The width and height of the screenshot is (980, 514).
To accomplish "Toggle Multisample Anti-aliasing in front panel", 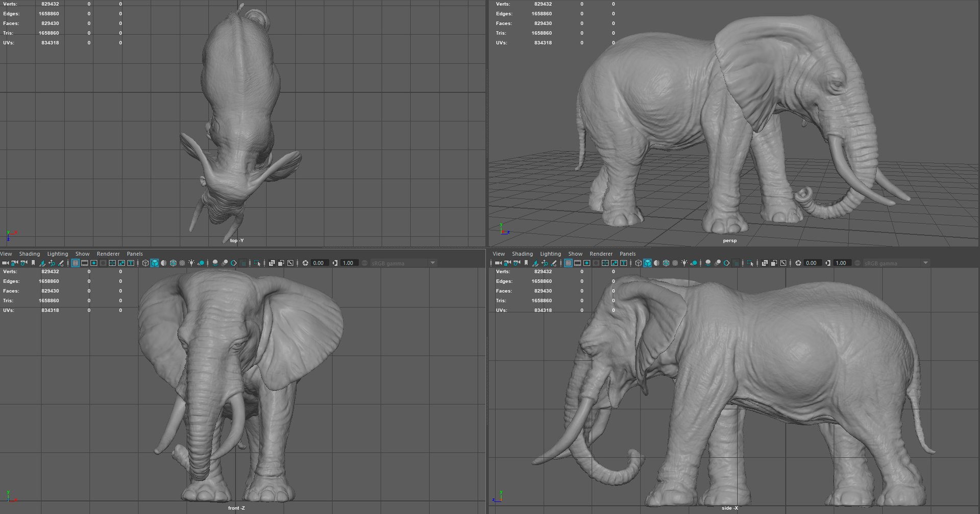I will point(233,263).
